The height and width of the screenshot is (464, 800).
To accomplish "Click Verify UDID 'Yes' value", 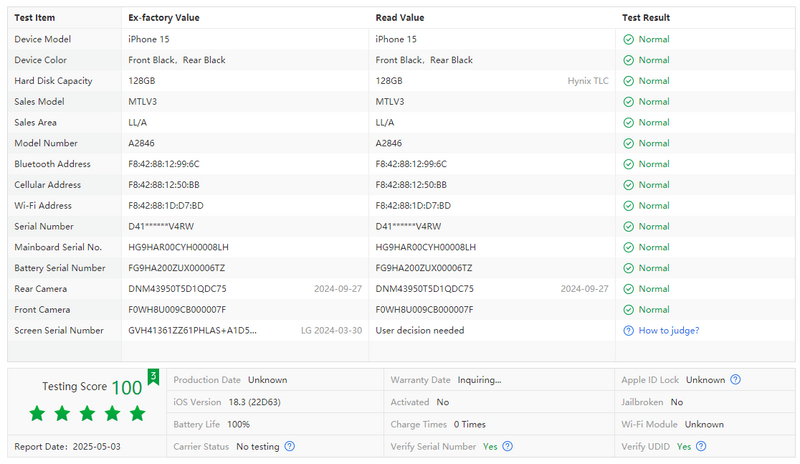I will point(684,446).
